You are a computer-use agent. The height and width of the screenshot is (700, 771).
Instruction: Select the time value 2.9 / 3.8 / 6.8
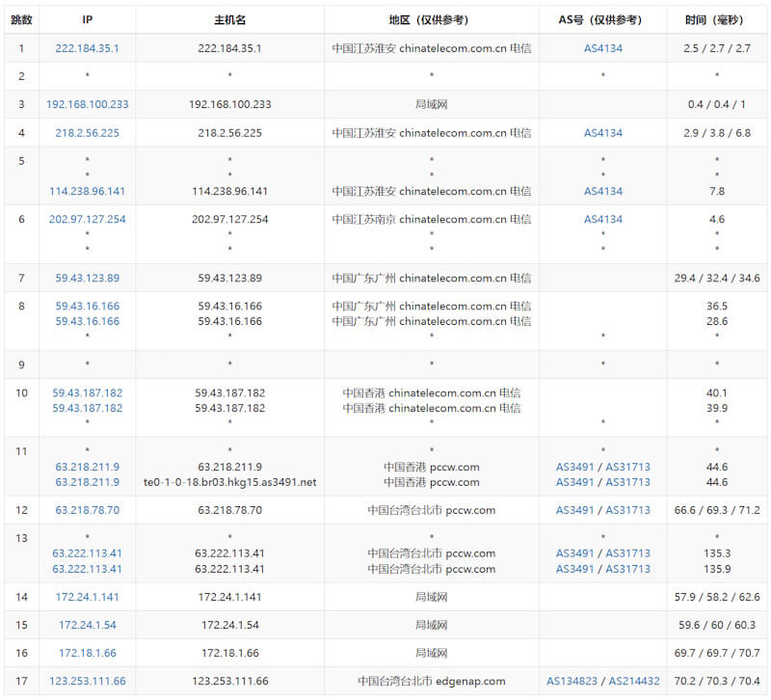tap(717, 133)
